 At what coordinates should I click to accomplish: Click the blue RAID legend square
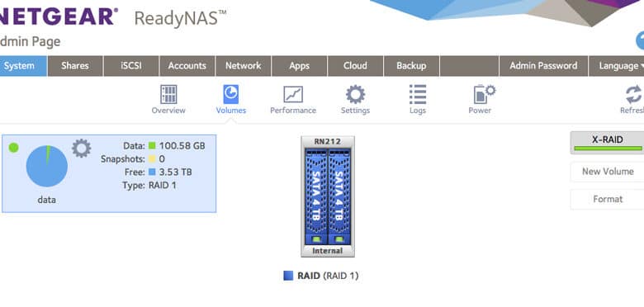point(288,276)
